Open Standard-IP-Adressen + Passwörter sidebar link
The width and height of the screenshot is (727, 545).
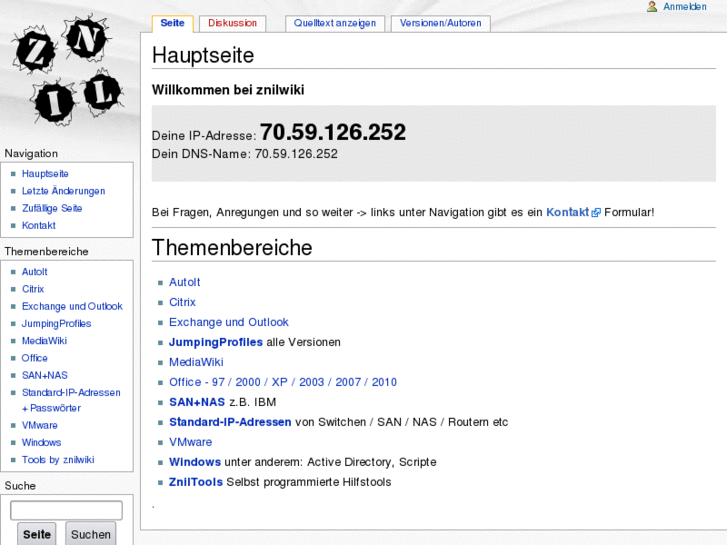point(71,400)
